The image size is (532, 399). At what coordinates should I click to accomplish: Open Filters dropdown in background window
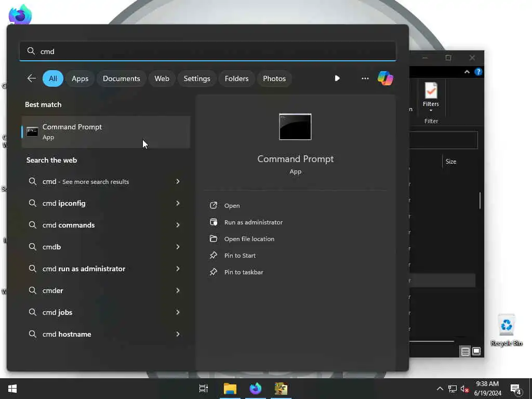431,97
